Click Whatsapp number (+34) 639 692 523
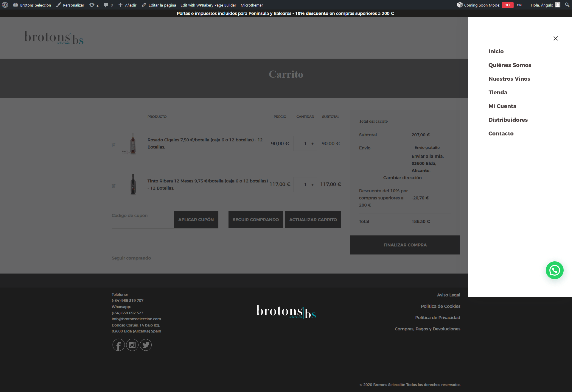Image resolution: width=572 pixels, height=392 pixels. click(128, 313)
